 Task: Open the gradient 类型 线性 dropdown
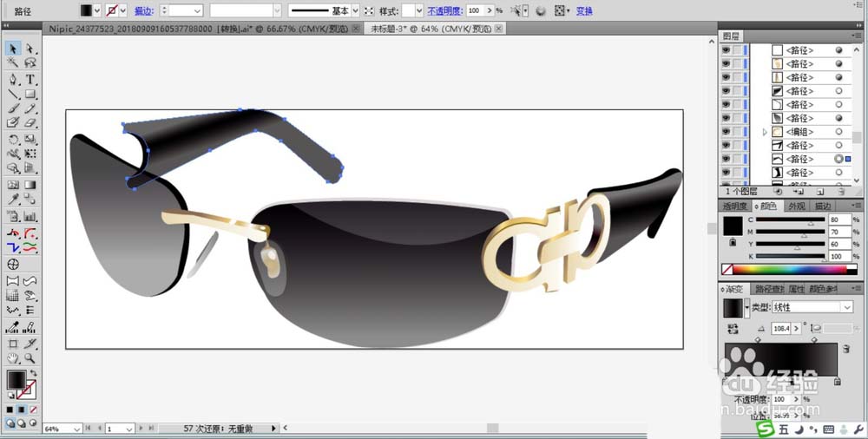tap(847, 307)
